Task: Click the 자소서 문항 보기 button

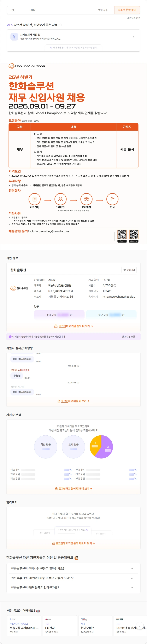Action: point(127,10)
